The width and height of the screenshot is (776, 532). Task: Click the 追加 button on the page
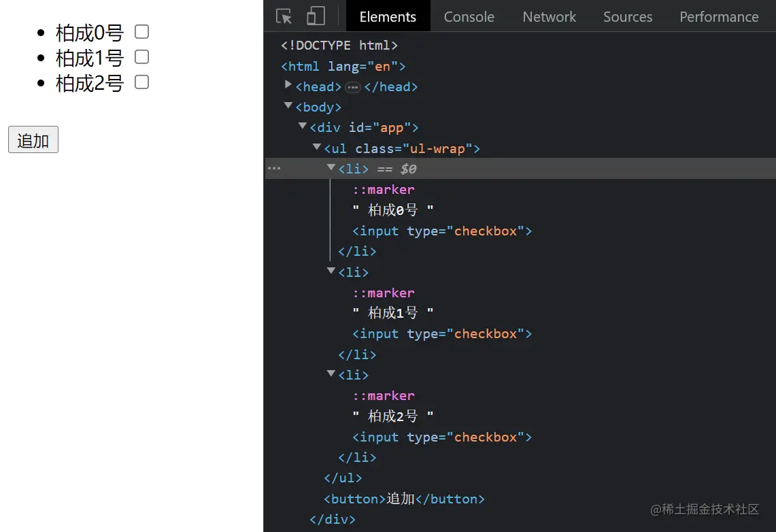pyautogui.click(x=33, y=139)
